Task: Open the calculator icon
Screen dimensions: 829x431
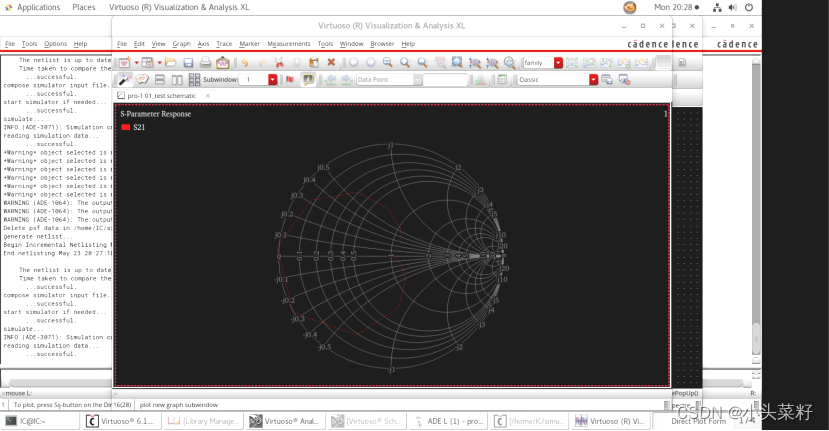Action: (x=502, y=79)
